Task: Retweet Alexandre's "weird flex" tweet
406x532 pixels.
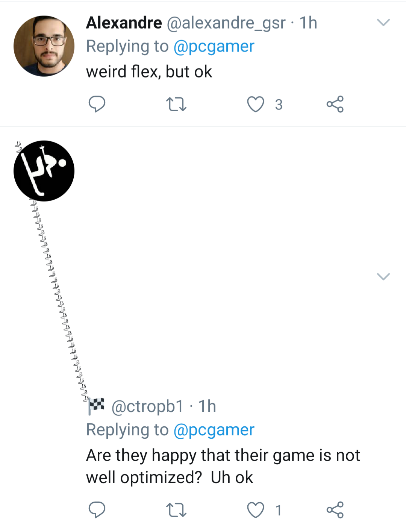Action: tap(176, 104)
